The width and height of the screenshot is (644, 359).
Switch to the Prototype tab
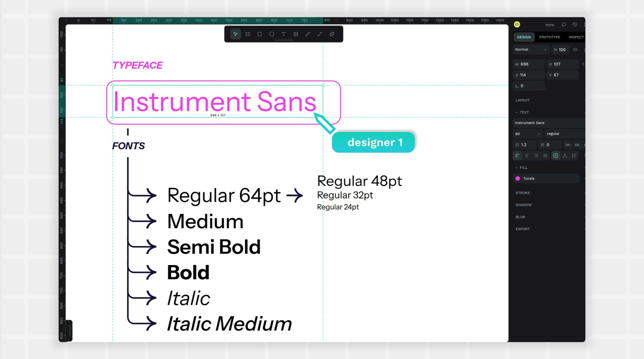(549, 37)
